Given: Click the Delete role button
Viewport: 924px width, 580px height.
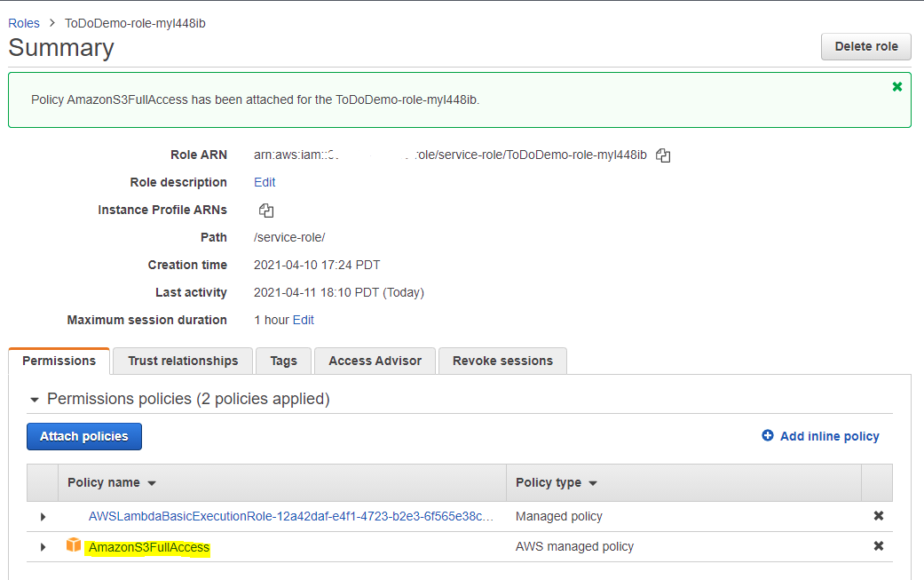Looking at the screenshot, I should tap(865, 46).
